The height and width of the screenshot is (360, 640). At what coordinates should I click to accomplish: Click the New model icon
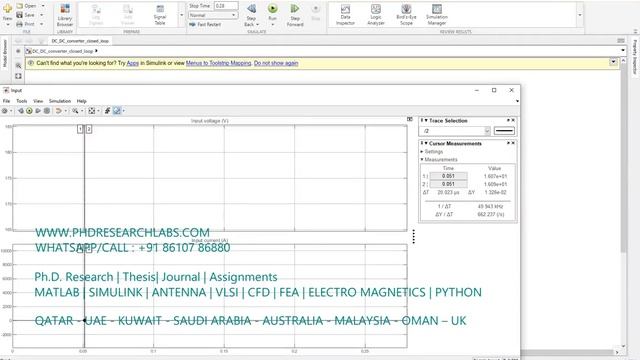[x=7, y=8]
